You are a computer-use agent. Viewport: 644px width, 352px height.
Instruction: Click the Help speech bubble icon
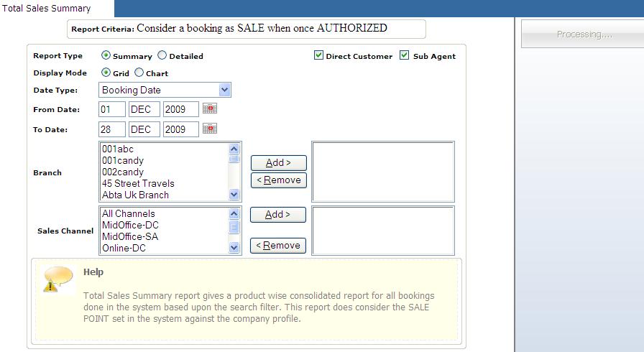point(58,279)
